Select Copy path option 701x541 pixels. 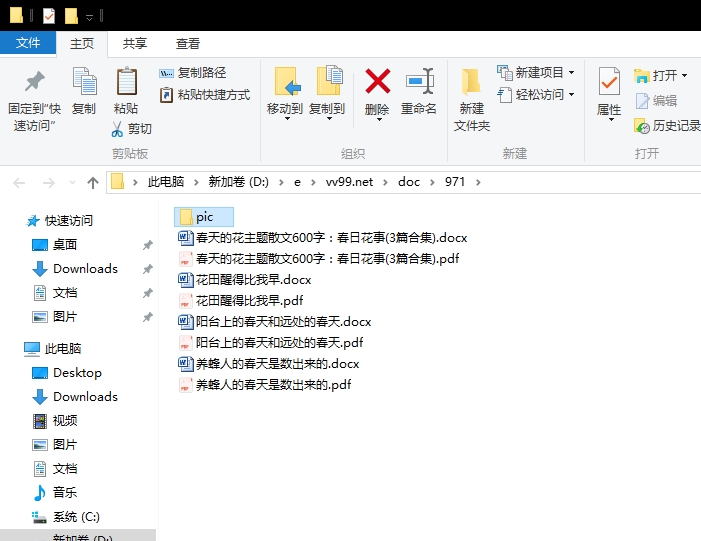[193, 72]
